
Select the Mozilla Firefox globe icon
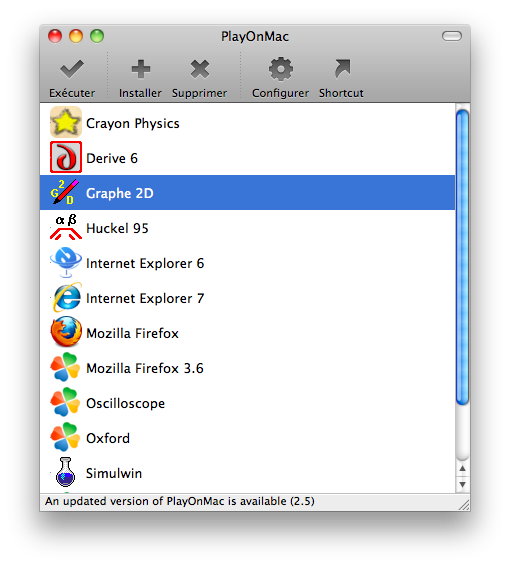(66, 332)
